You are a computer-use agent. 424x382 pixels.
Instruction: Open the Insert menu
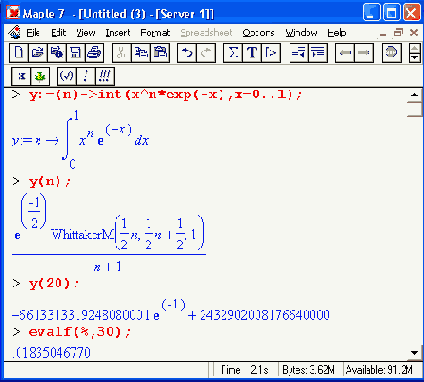click(118, 33)
